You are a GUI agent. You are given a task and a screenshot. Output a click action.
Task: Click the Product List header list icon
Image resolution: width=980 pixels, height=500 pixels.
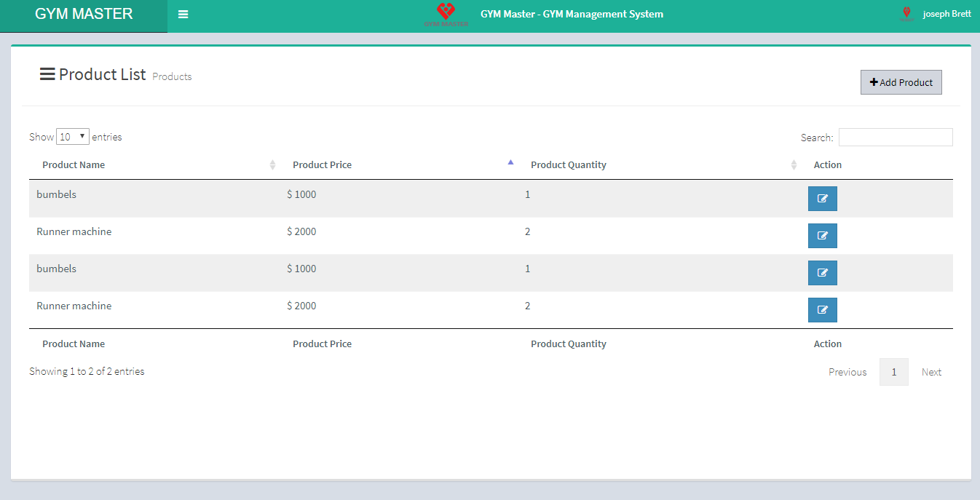[47, 74]
